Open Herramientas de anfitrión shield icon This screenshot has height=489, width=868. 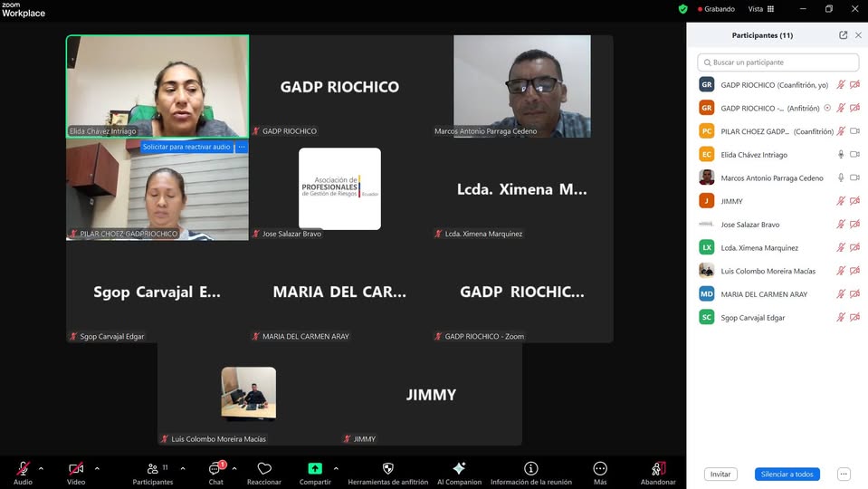point(387,469)
